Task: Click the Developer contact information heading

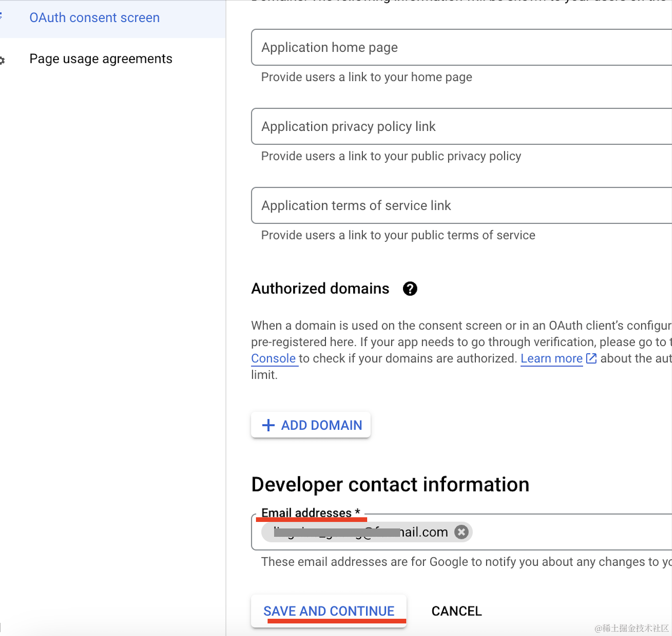Action: pos(390,485)
